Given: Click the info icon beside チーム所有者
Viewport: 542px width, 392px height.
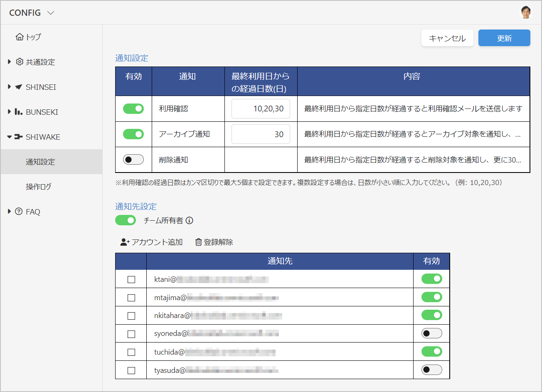Looking at the screenshot, I should [189, 221].
